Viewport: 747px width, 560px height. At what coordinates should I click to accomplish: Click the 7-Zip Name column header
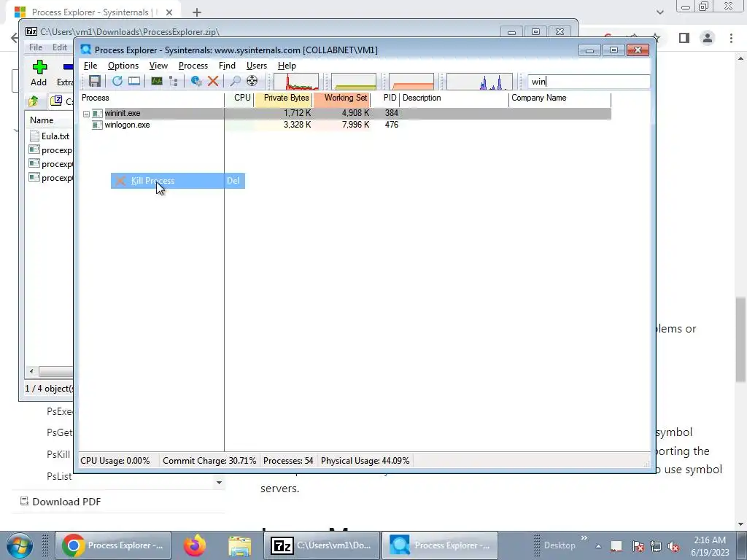(50, 120)
